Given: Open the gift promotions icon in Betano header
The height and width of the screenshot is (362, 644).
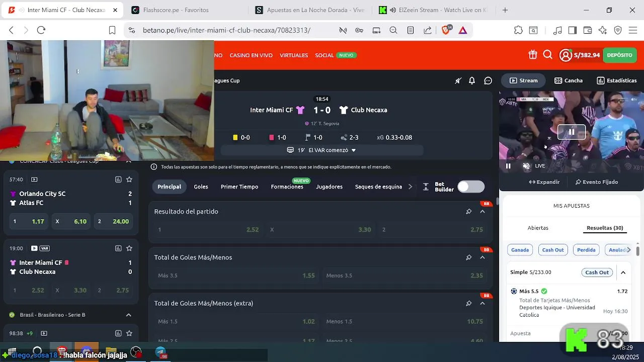Looking at the screenshot, I should click(533, 55).
